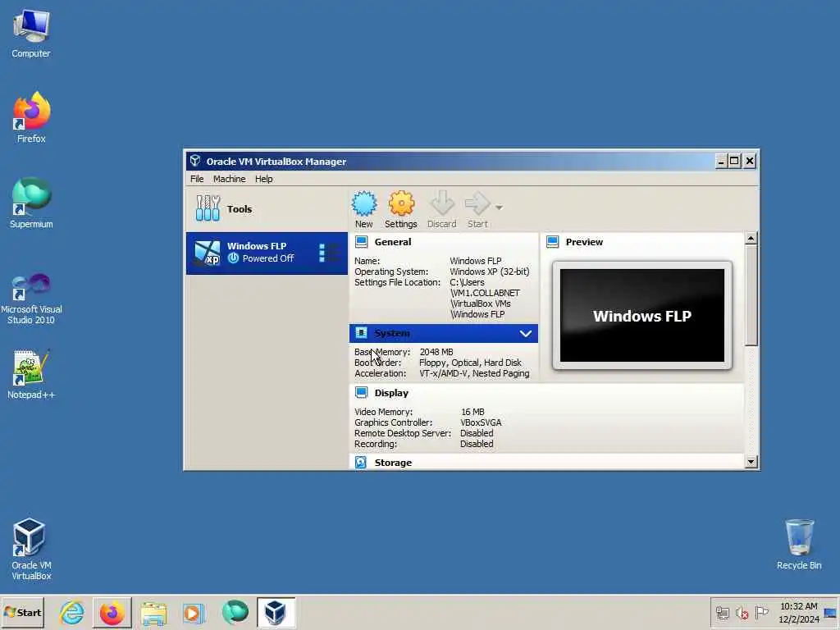Viewport: 840px width, 630px height.
Task: Open the Computer desktop icon
Action: coord(31,34)
